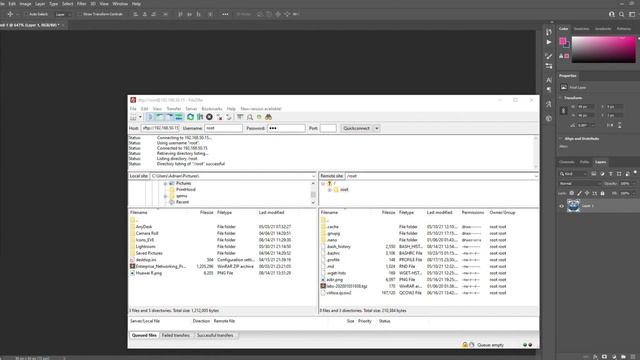The image size is (640, 360).
Task: Open layer blend mode Normal dropdown
Action: coord(579,184)
